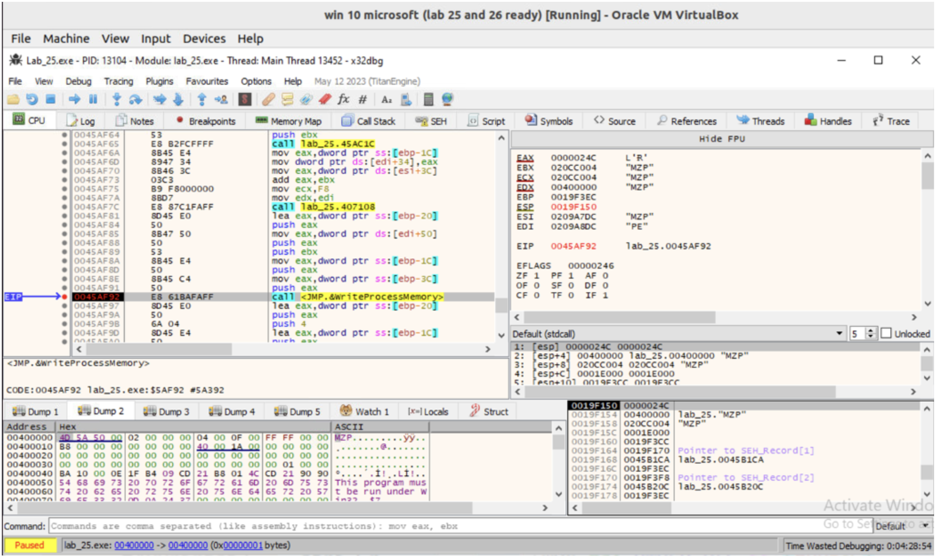Open Functions list fx icon
Screen dimensions: 935x560
pos(344,99)
